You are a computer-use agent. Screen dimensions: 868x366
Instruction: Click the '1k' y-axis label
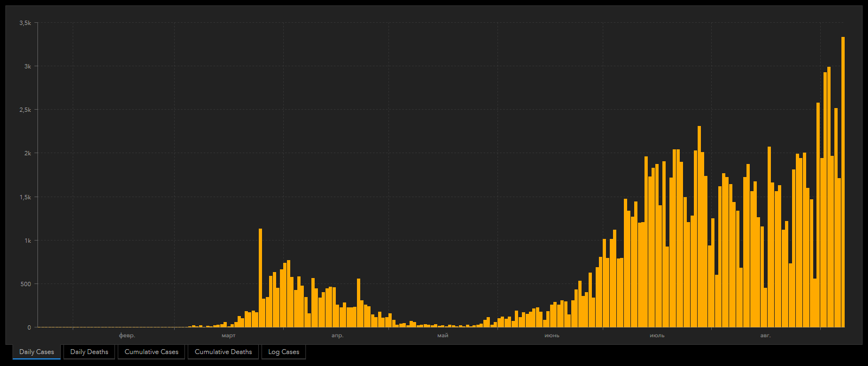click(28, 241)
